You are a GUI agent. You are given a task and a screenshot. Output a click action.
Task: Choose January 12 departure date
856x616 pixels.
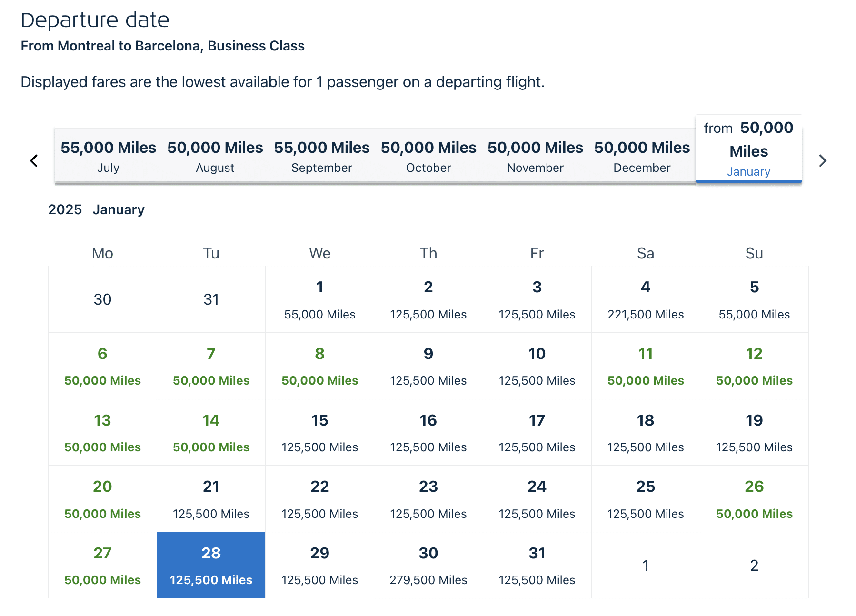pyautogui.click(x=754, y=366)
